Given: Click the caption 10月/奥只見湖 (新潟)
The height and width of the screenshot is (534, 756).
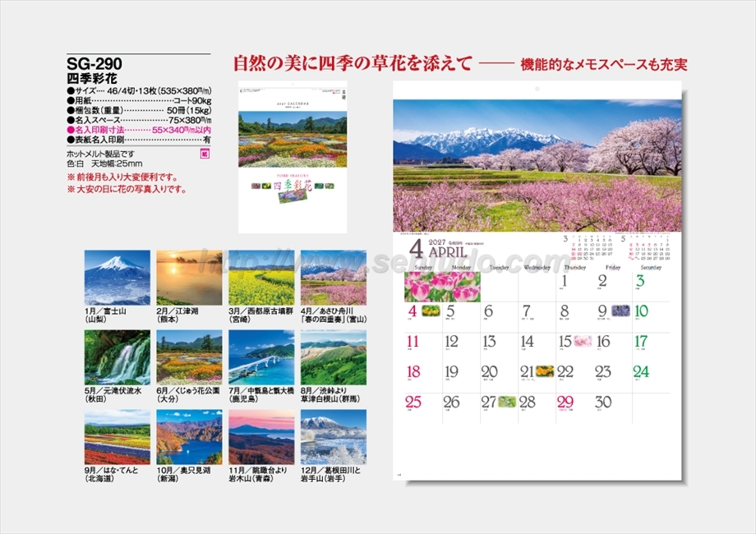Looking at the screenshot, I should point(184,474).
